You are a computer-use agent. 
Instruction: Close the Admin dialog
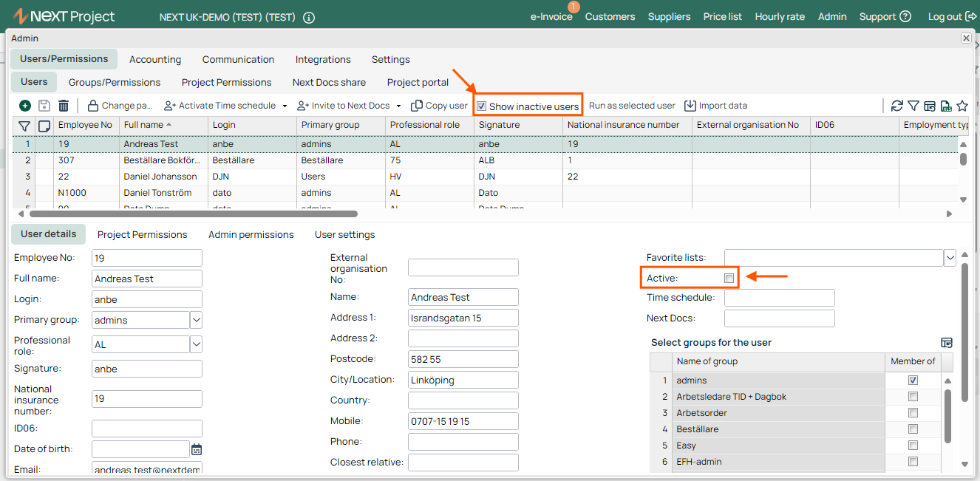coord(966,38)
